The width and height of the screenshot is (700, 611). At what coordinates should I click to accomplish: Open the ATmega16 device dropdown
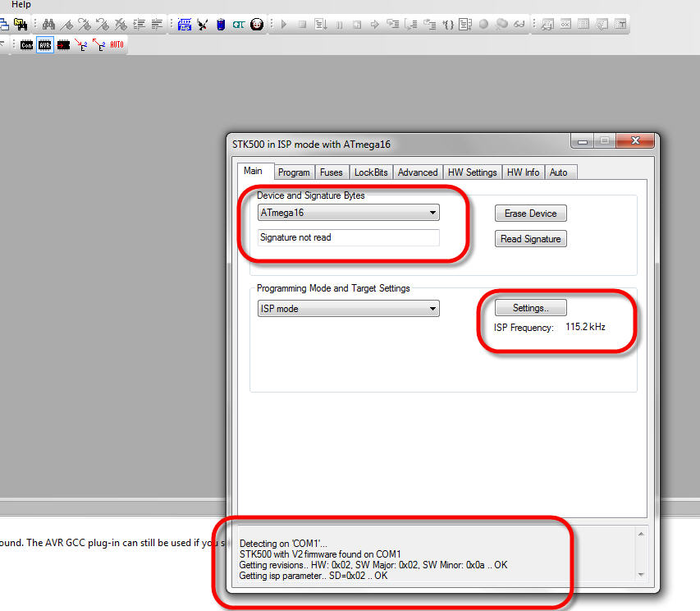(348, 213)
